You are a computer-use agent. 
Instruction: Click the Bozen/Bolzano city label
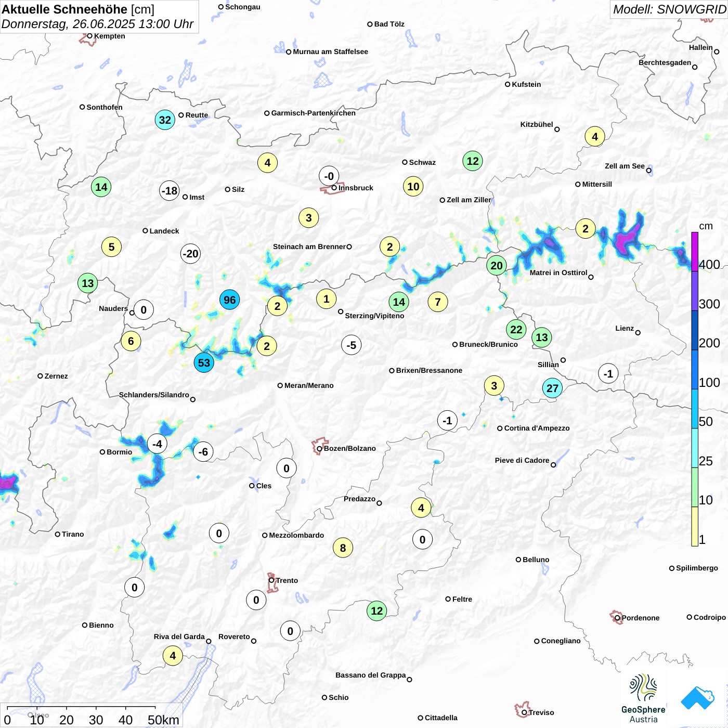349,449
